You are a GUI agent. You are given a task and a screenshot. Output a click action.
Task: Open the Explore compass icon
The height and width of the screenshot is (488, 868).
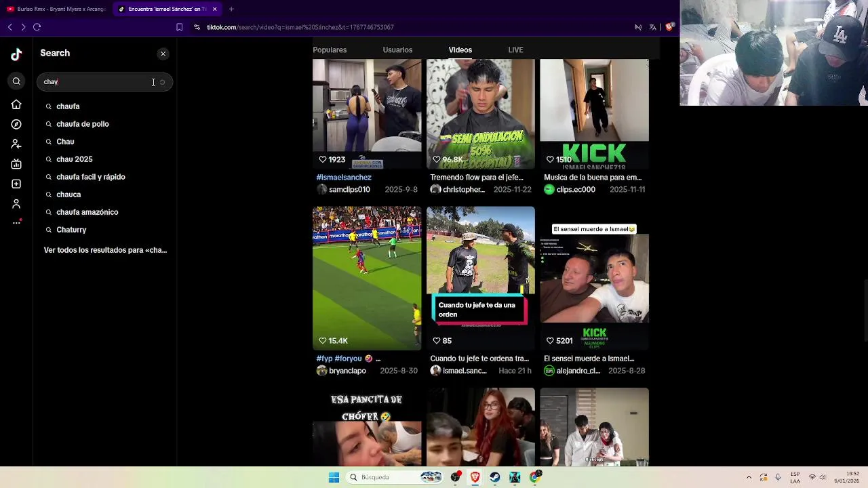pyautogui.click(x=16, y=124)
